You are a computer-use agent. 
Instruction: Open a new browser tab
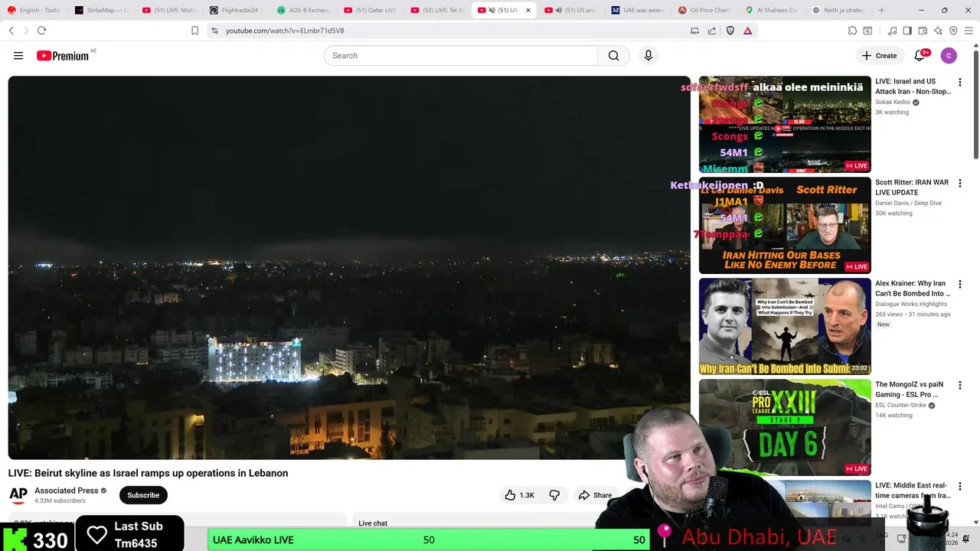click(881, 10)
